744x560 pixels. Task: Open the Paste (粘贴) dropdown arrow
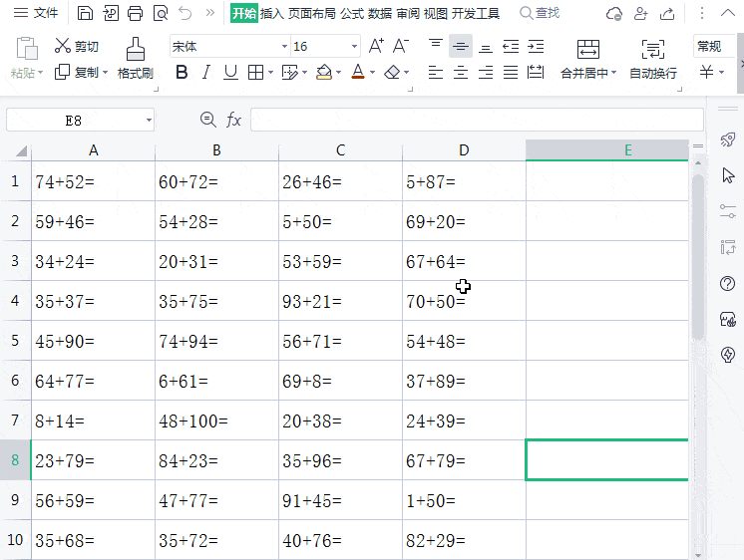[40, 73]
